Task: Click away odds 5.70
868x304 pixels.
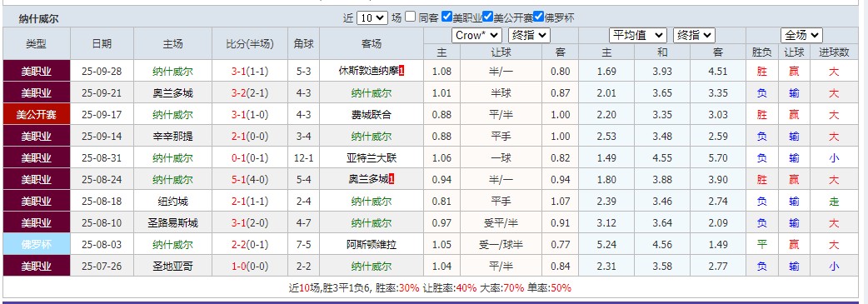Action: (718, 157)
